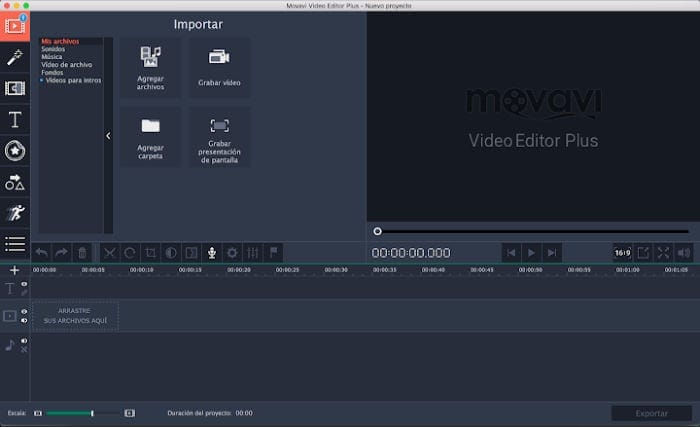Image resolution: width=700 pixels, height=427 pixels.
Task: Select 'Sonidos' in the import list
Action: (54, 49)
